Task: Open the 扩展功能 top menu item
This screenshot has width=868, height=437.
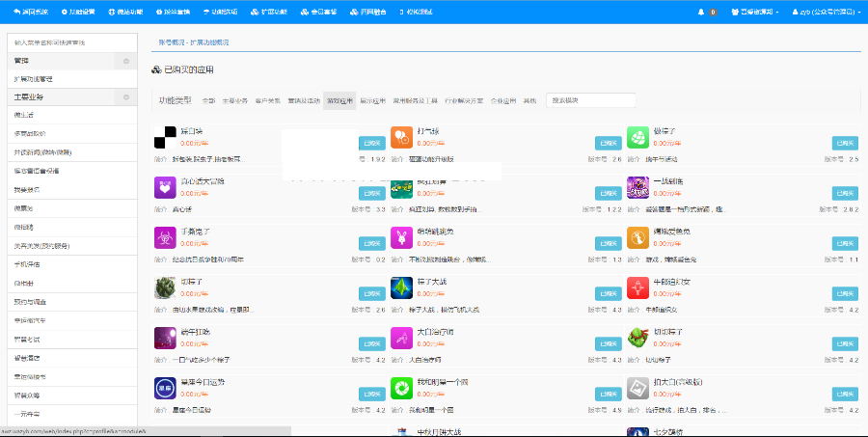Action: (x=268, y=12)
